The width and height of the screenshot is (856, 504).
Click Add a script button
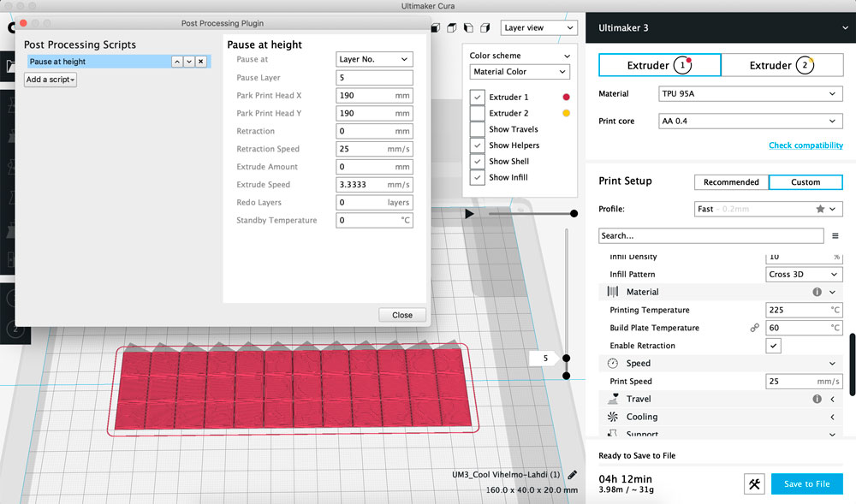click(x=51, y=80)
